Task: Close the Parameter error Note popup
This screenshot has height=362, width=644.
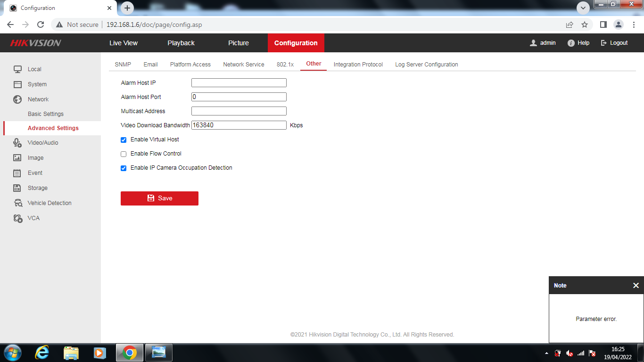Action: [x=636, y=286]
